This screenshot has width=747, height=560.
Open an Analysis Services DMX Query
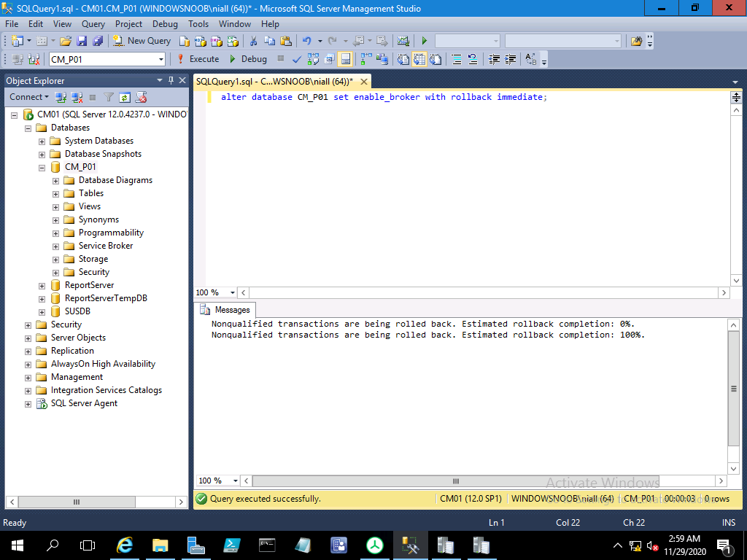[216, 41]
